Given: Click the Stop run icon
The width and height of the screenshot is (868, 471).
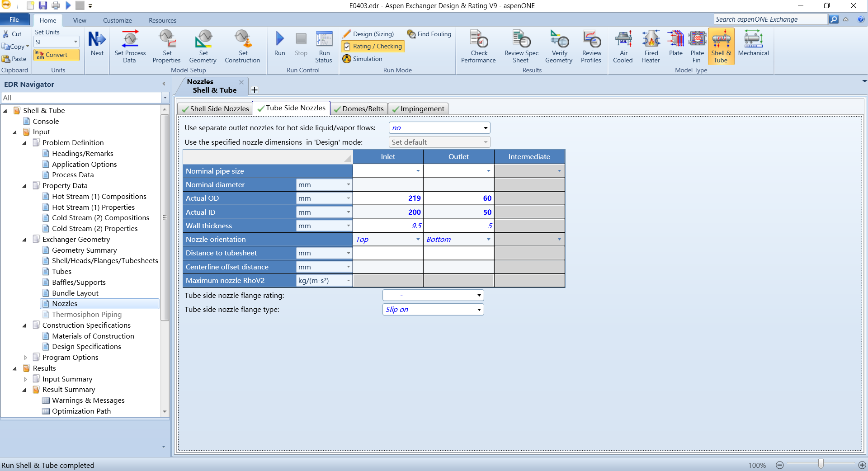Looking at the screenshot, I should click(301, 44).
